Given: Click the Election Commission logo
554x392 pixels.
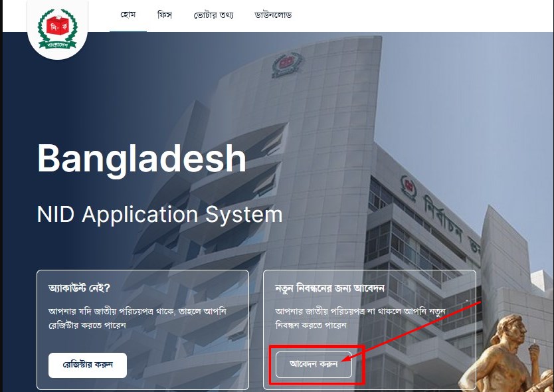Looking at the screenshot, I should 57,29.
